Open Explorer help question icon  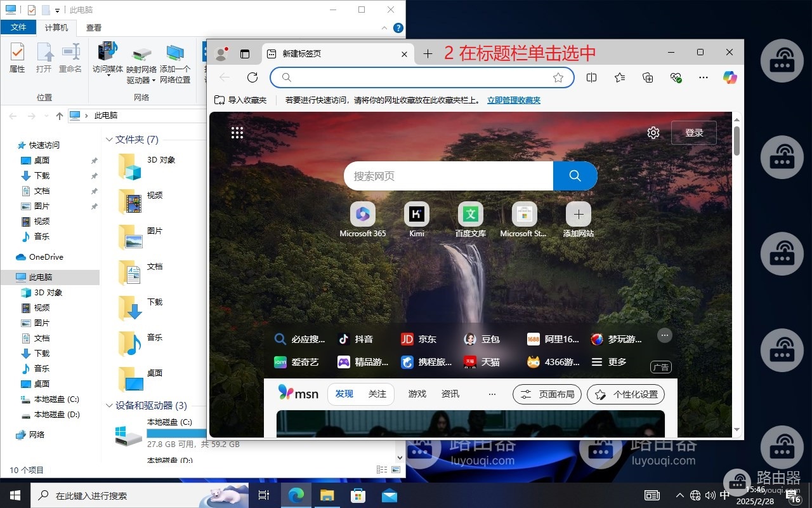(x=398, y=28)
